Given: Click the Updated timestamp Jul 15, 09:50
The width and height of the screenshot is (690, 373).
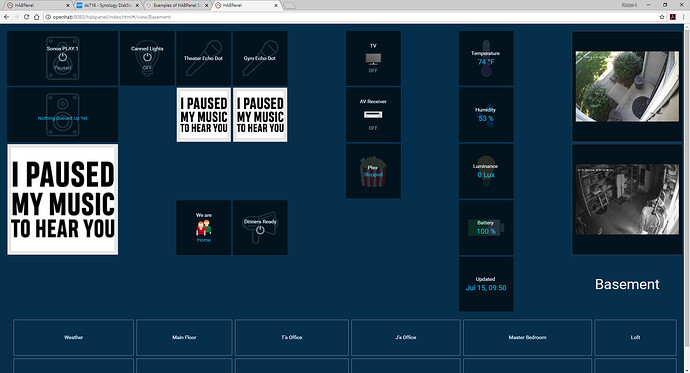Looking at the screenshot, I should (x=486, y=288).
